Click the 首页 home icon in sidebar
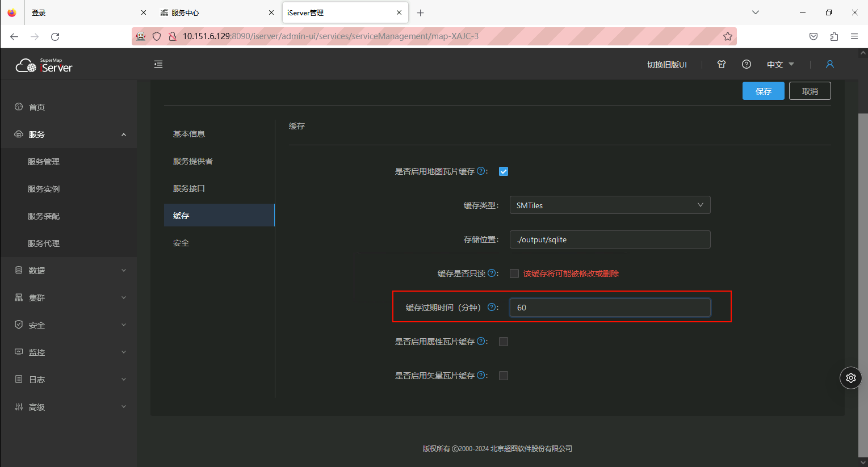This screenshot has width=868, height=467. (x=19, y=107)
